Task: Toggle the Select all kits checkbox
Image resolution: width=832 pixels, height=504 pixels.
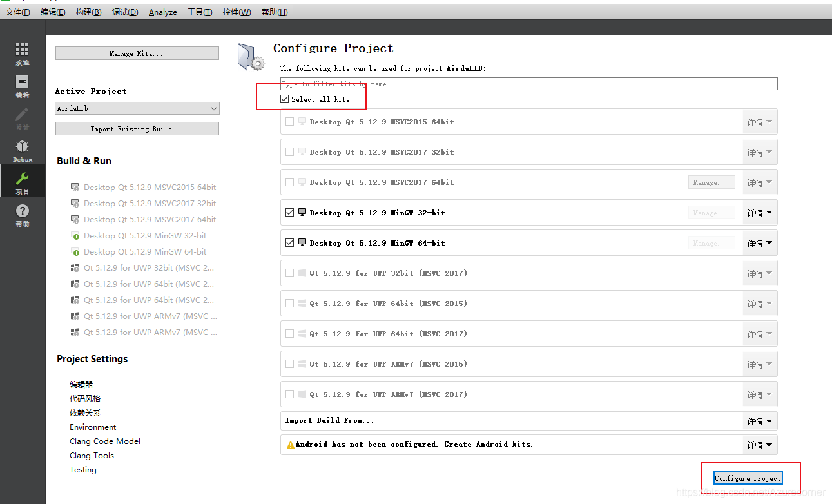Action: coord(284,99)
